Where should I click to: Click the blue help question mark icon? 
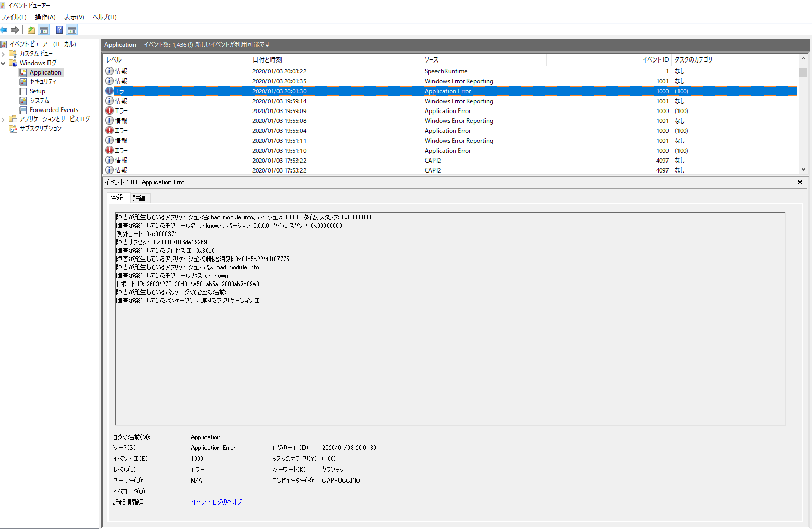[x=59, y=30]
